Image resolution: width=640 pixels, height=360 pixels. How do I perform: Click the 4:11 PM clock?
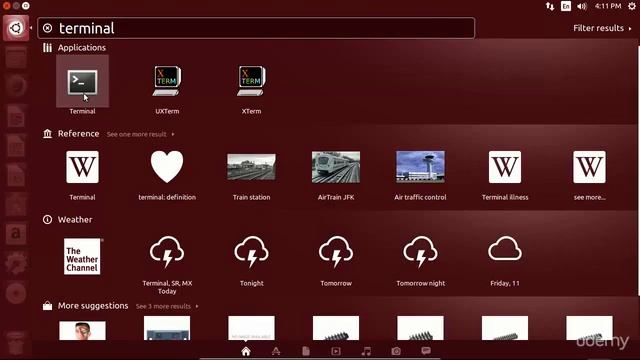(608, 6)
